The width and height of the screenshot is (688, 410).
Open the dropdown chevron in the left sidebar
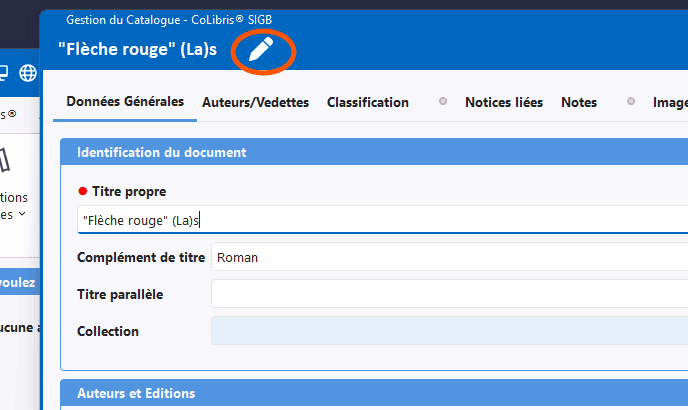tap(22, 214)
